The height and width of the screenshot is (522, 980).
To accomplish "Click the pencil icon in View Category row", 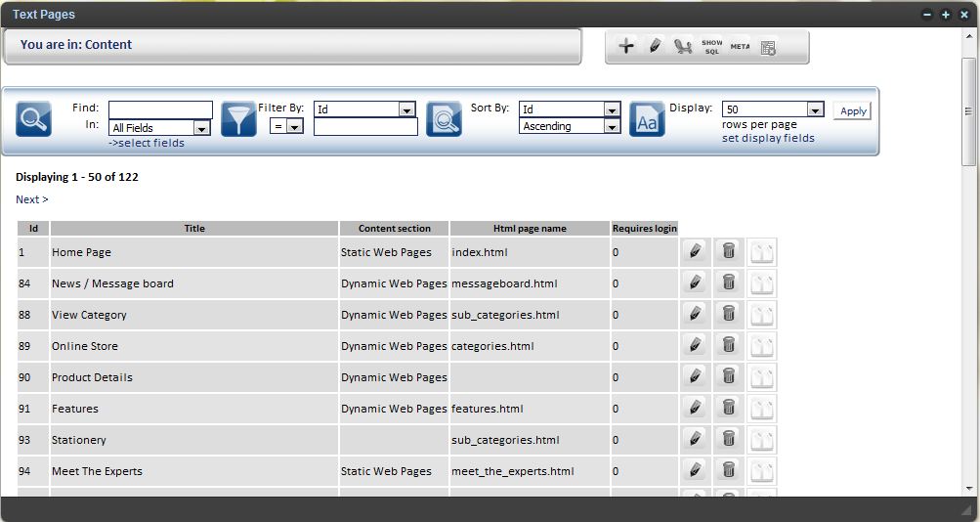I will (x=695, y=315).
